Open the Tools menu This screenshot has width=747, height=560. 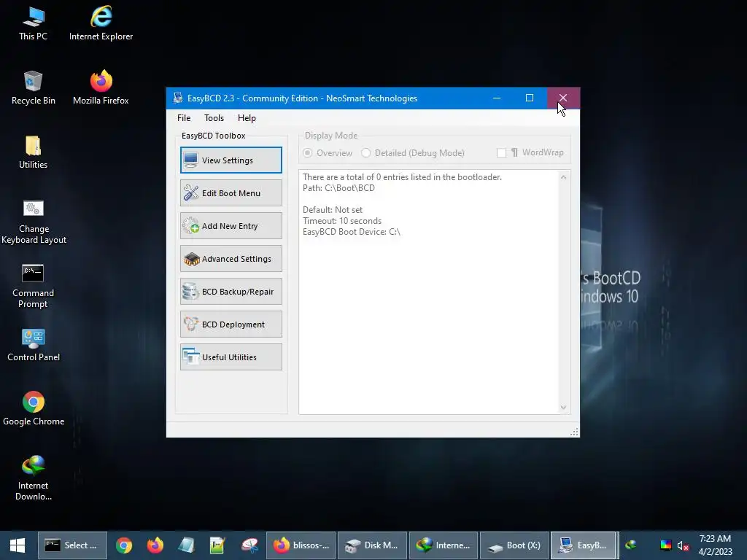click(214, 118)
